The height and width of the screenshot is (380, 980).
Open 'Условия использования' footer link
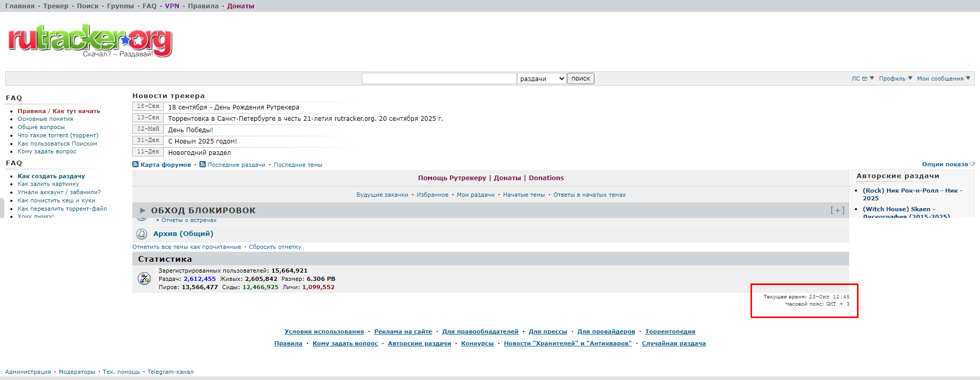coord(324,331)
